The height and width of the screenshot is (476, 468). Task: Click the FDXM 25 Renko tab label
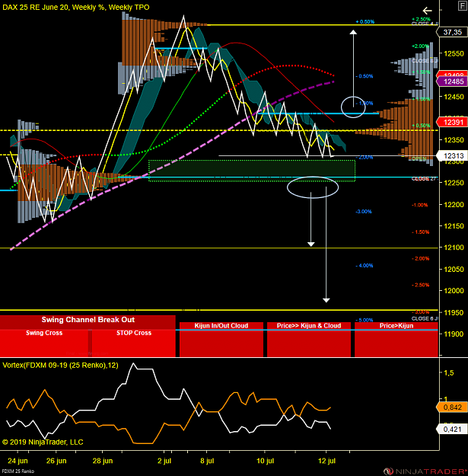18,471
